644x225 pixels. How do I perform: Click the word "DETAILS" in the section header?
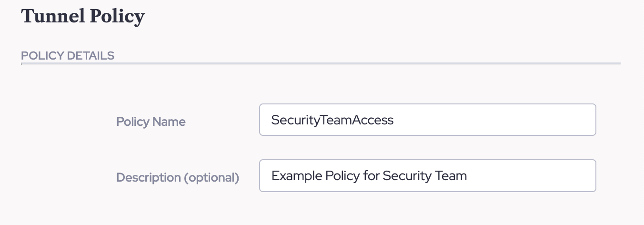[91, 56]
